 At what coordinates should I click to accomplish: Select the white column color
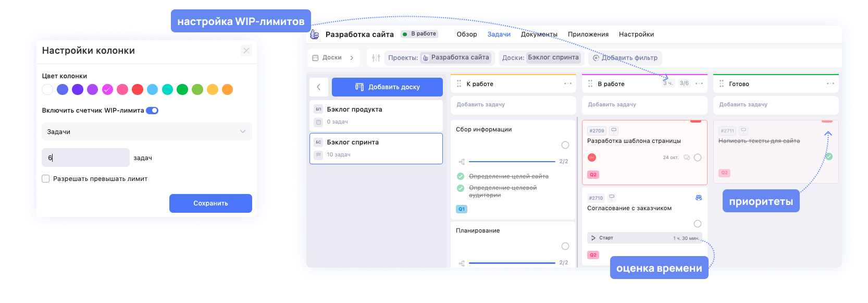(x=47, y=90)
